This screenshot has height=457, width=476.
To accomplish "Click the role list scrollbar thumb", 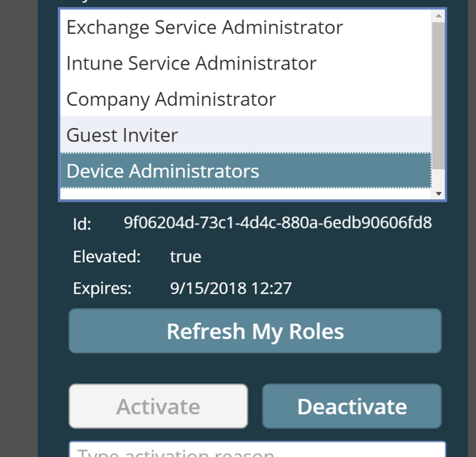I will pyautogui.click(x=439, y=96).
